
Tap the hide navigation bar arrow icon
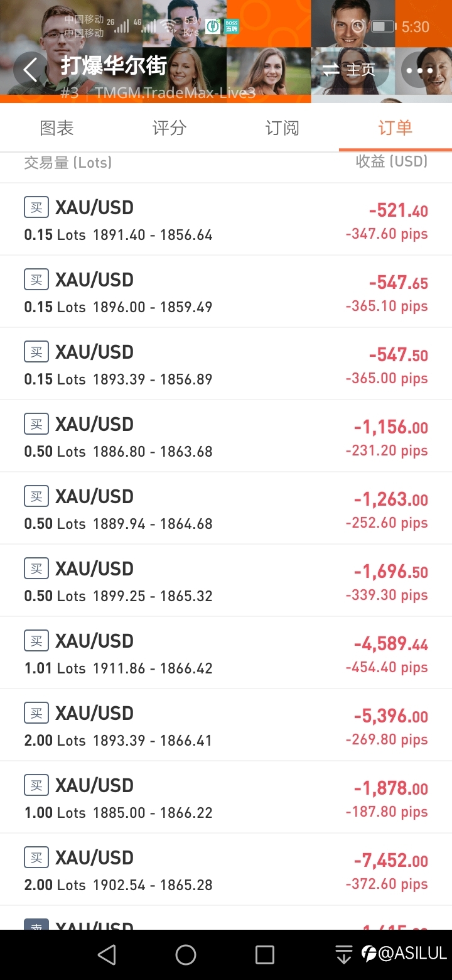344,955
